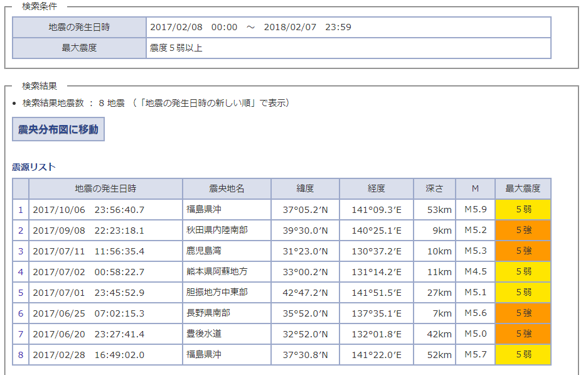588x375 pixels.
Task: Open earthquake entry number 6 link
Action: click(x=21, y=313)
